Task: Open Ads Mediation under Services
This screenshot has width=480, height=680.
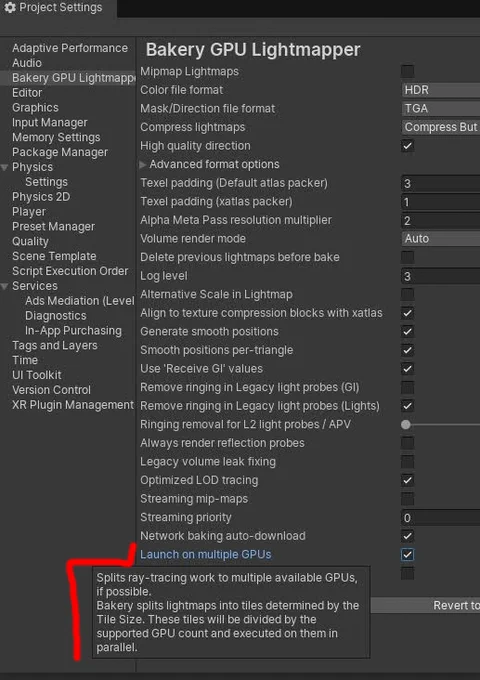Action: [x=80, y=301]
